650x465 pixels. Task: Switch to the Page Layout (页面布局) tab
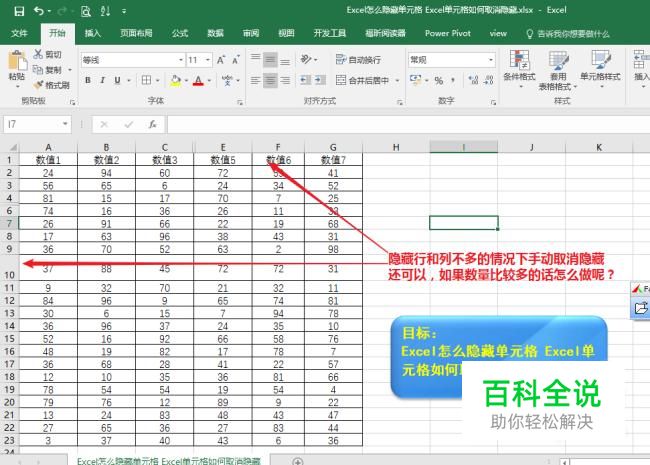point(136,33)
